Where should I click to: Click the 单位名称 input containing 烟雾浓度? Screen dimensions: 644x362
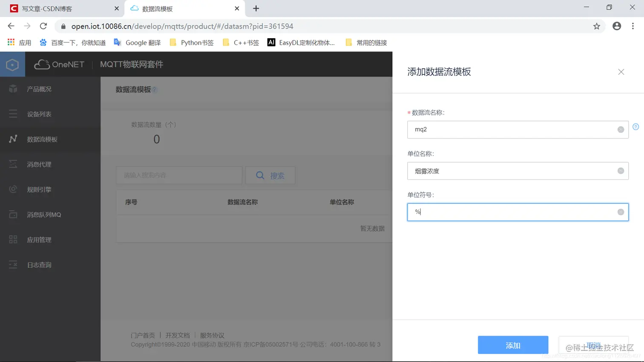pyautogui.click(x=517, y=171)
